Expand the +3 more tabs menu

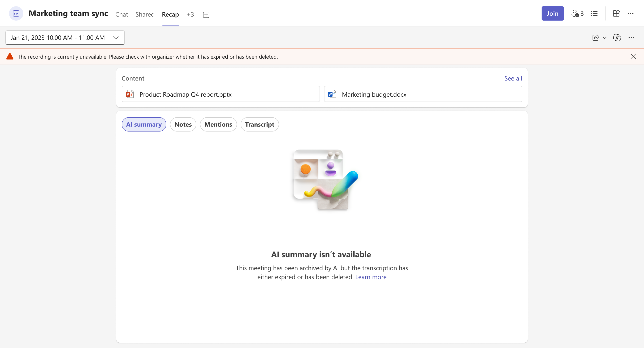pos(190,14)
